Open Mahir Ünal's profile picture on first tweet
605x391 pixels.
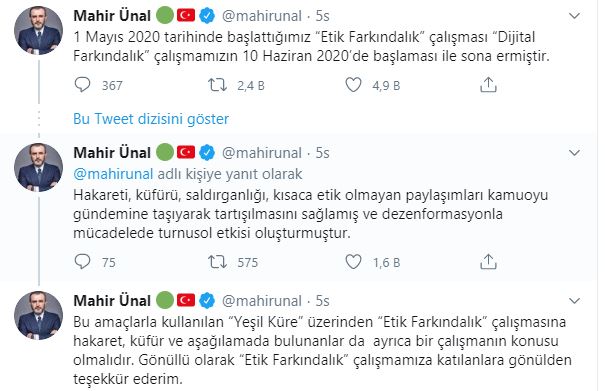point(38,30)
